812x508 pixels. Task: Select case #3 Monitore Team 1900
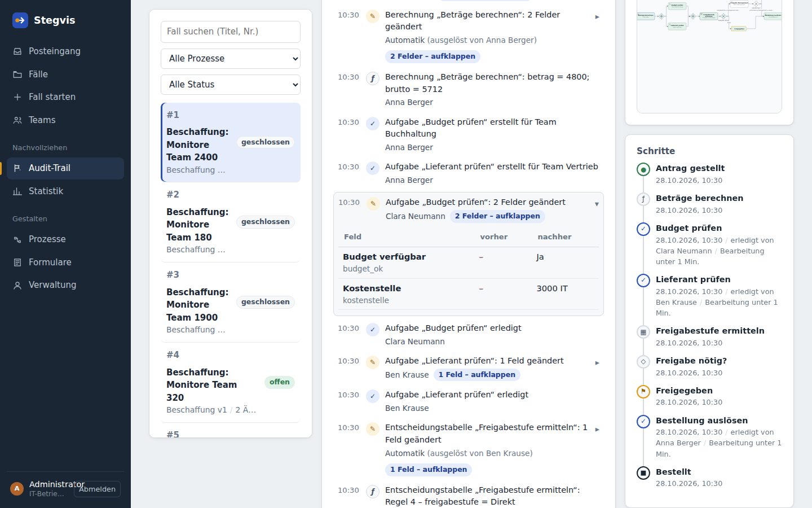[x=231, y=303]
